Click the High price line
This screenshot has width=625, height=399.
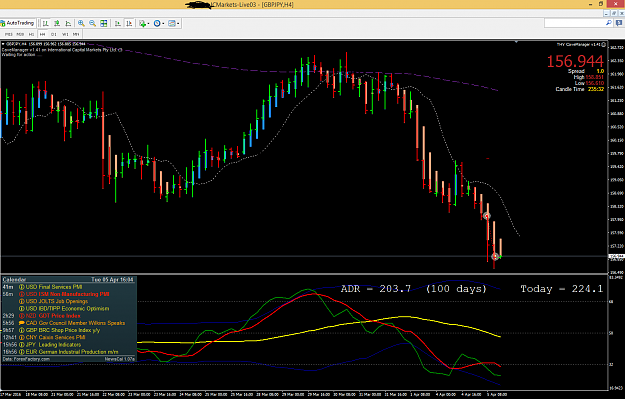point(589,77)
